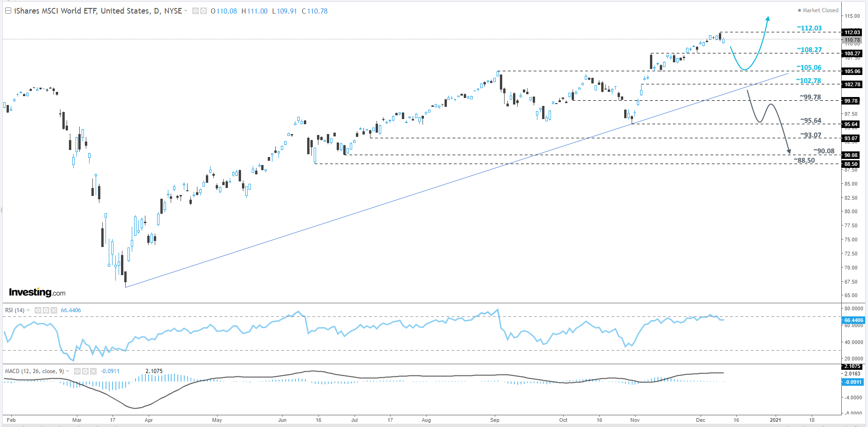Expand the MACD (12, 26, close, 9) dropdown
This screenshot has width=868, height=427.
[68, 371]
